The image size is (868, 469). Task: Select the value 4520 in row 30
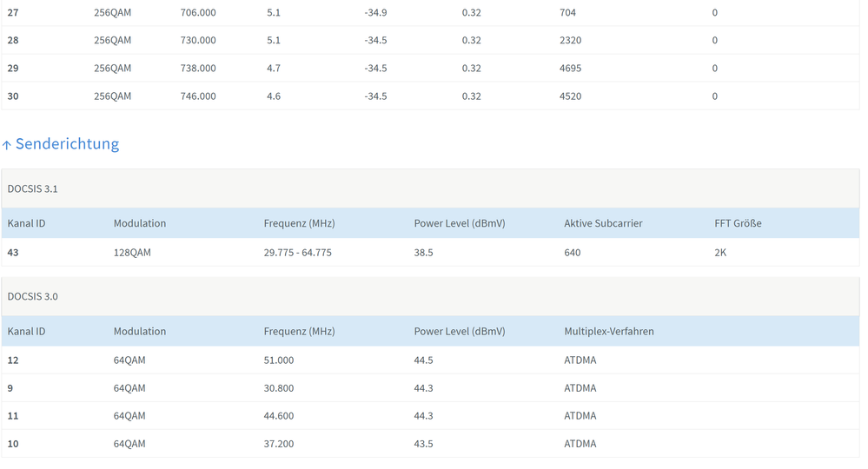pyautogui.click(x=571, y=96)
